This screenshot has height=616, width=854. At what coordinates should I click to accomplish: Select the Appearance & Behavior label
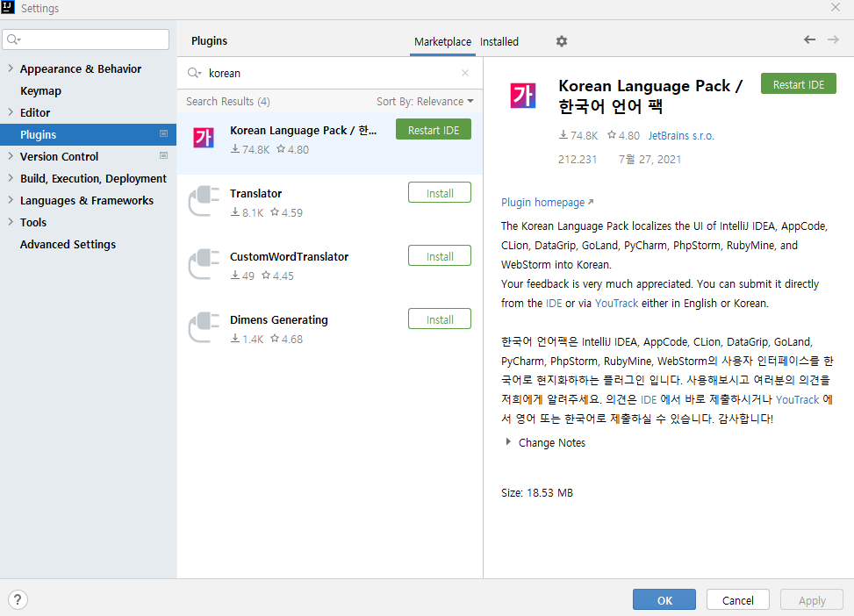(81, 69)
